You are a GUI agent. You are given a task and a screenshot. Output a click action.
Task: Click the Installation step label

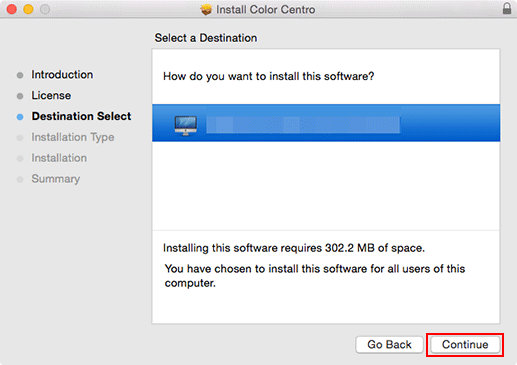(x=59, y=158)
